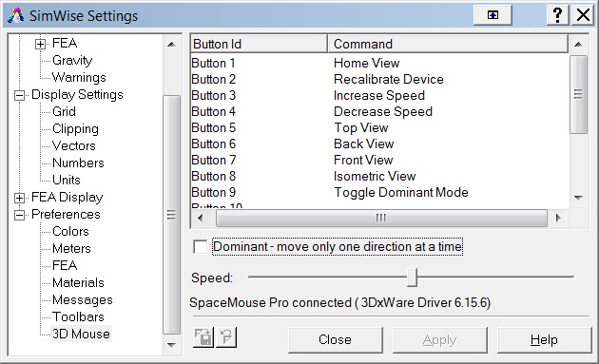
Task: Click the tree panel scroll up arrow
Action: (171, 45)
